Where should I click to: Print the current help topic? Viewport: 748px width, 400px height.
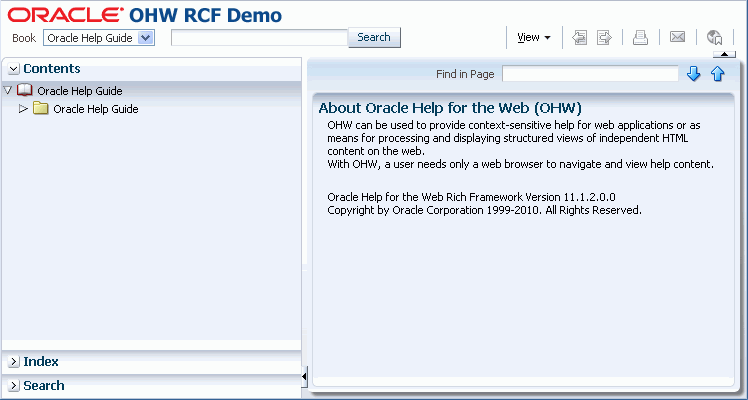[x=640, y=37]
